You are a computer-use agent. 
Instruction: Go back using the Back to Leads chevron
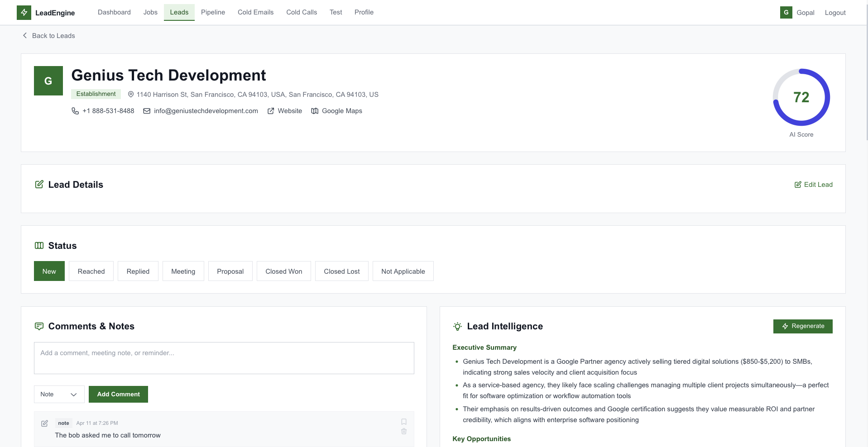coord(25,36)
